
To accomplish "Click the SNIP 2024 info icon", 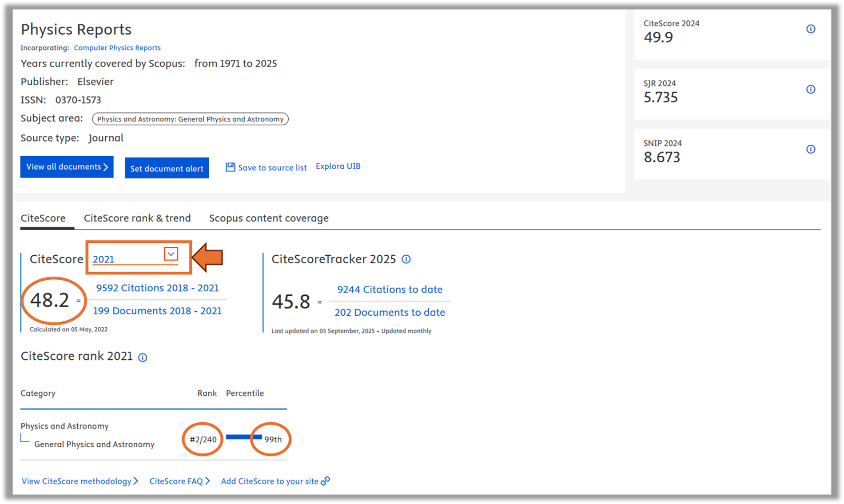I will click(x=811, y=149).
